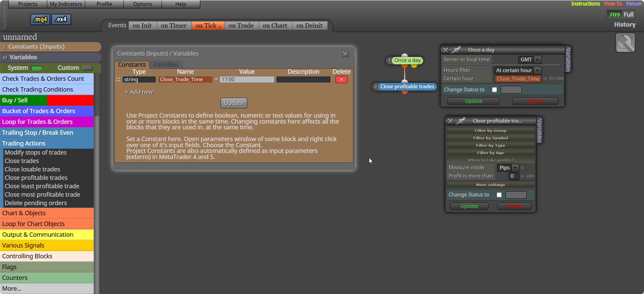
Task: Toggle checkbox beside GMT dropdown
Action: 545,60
